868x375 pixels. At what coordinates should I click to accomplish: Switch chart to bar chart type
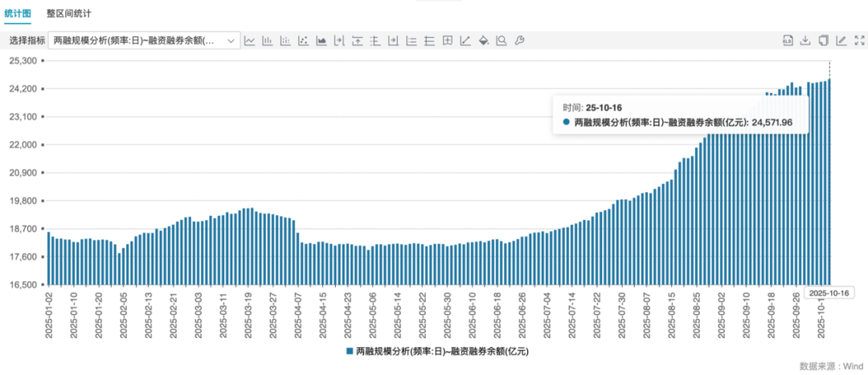coord(268,40)
